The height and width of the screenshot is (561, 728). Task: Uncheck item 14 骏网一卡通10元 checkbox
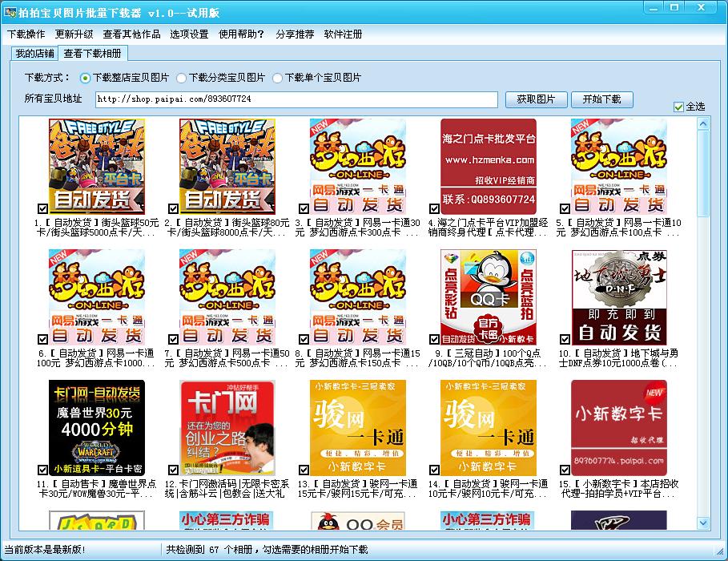tap(434, 470)
